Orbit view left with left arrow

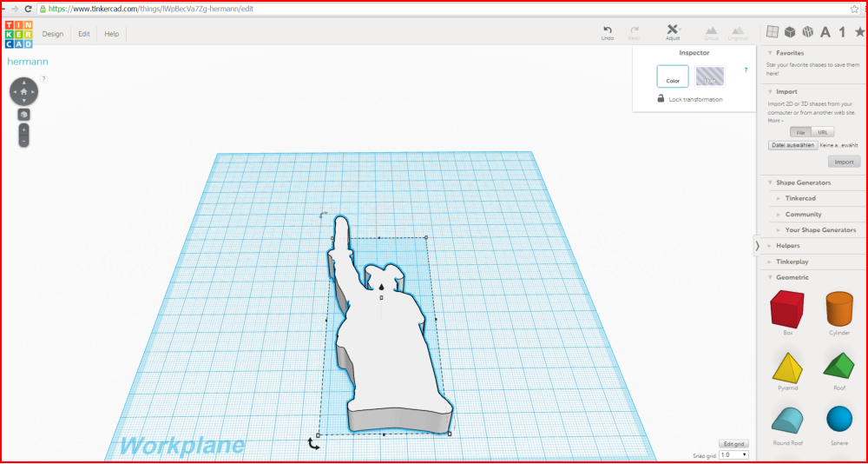pos(15,91)
